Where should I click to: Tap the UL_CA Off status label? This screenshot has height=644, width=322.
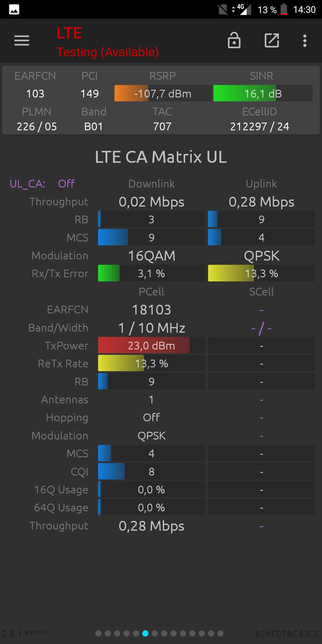pos(42,184)
